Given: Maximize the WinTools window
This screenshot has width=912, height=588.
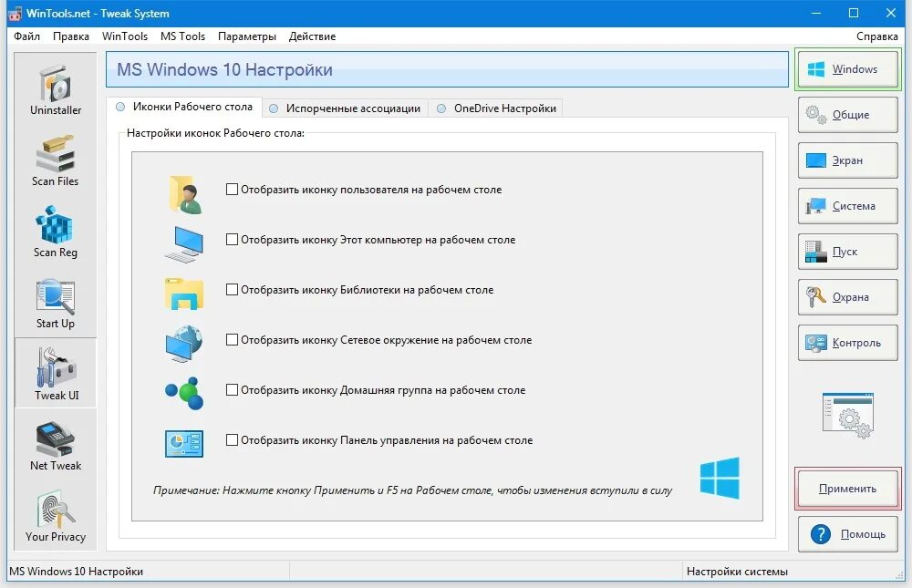Looking at the screenshot, I should tap(854, 13).
